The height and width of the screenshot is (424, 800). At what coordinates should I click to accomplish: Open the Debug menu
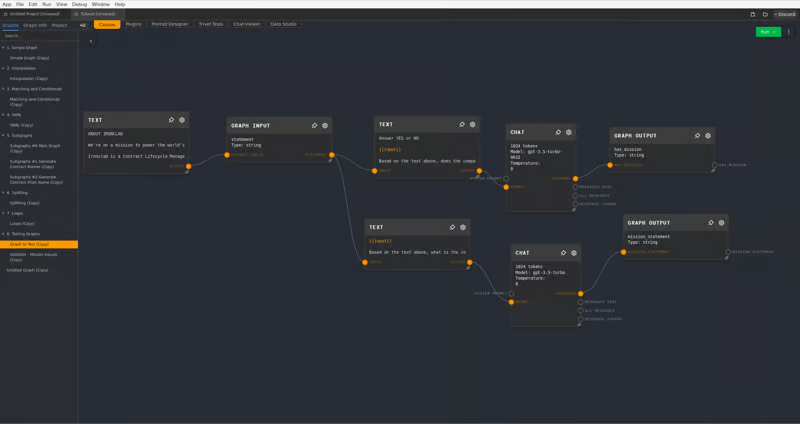pos(77,4)
